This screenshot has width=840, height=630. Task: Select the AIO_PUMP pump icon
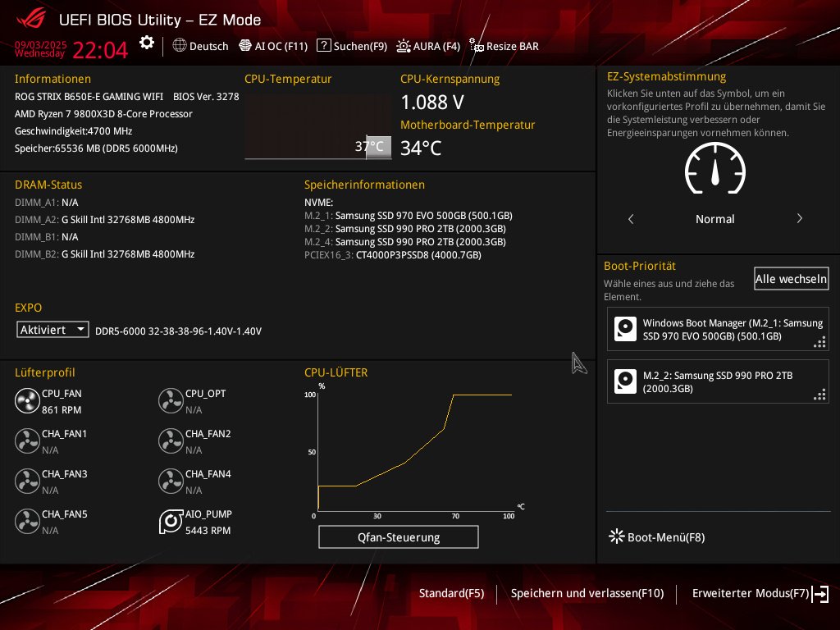pyautogui.click(x=171, y=522)
